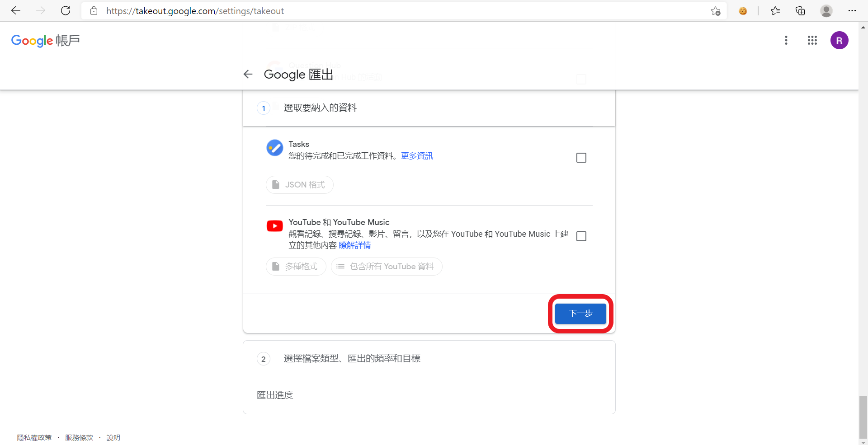The height and width of the screenshot is (445, 868).
Task: Open the 更多資訊 link for Tasks
Action: [417, 156]
